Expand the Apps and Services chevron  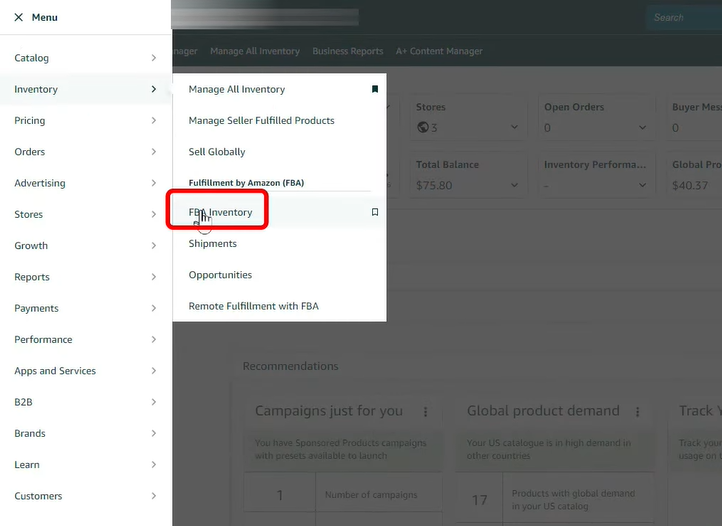[x=154, y=371]
